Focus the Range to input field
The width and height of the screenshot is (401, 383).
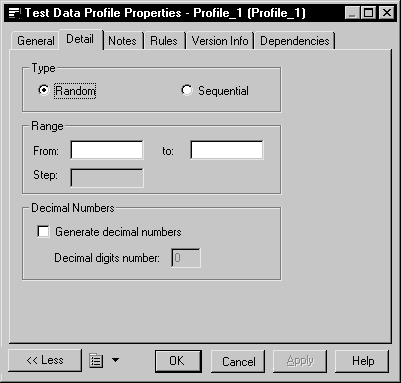227,150
